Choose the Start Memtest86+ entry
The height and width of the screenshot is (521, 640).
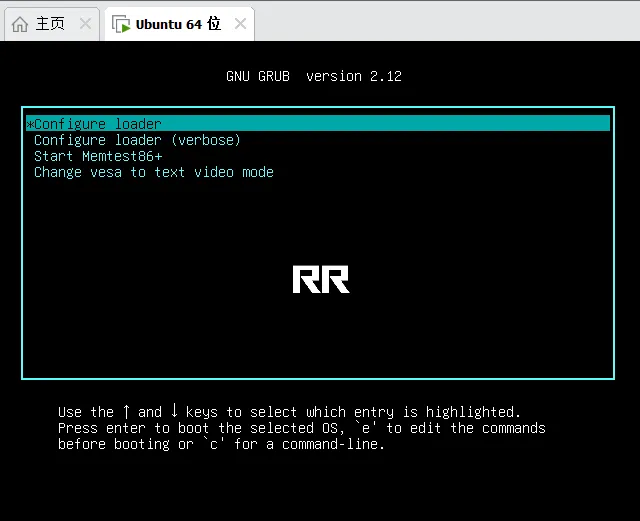(x=98, y=156)
